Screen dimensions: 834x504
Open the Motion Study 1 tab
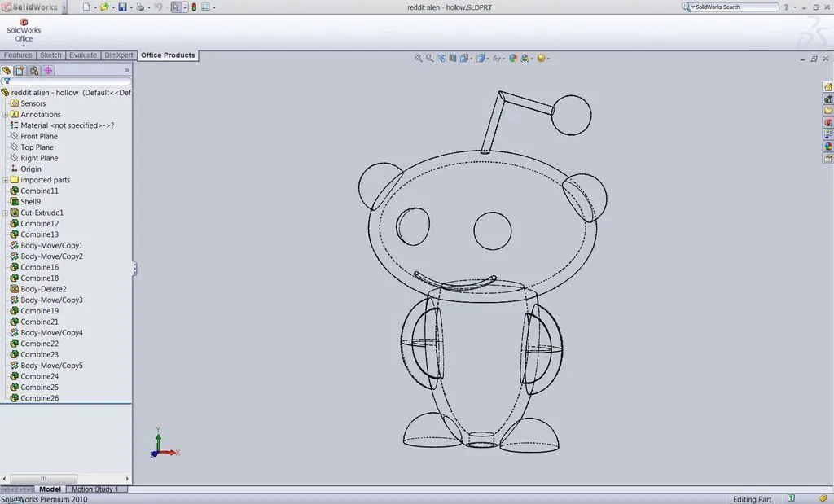pos(96,489)
